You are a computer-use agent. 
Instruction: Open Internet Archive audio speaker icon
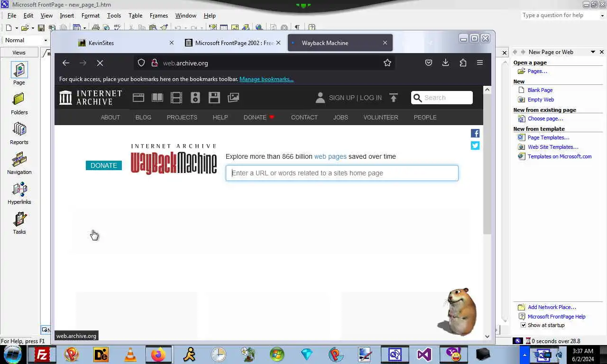pos(195,98)
